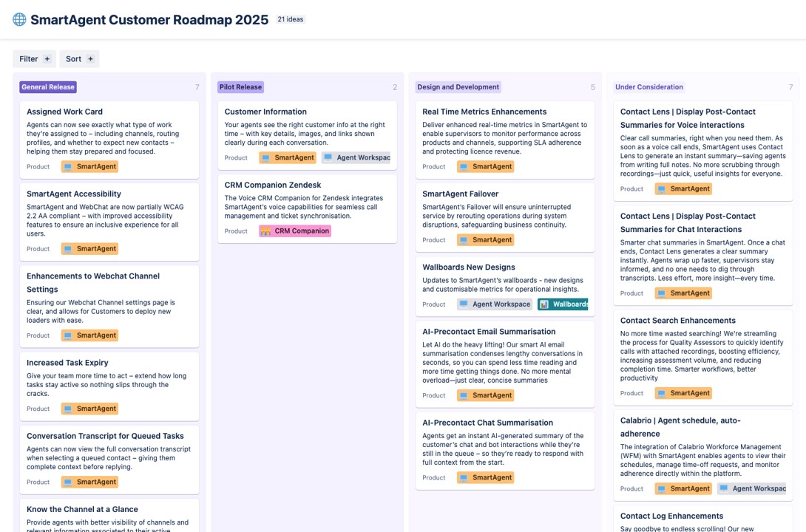Click the plus icon on Filter
The height and width of the screenshot is (532, 806).
[47, 59]
